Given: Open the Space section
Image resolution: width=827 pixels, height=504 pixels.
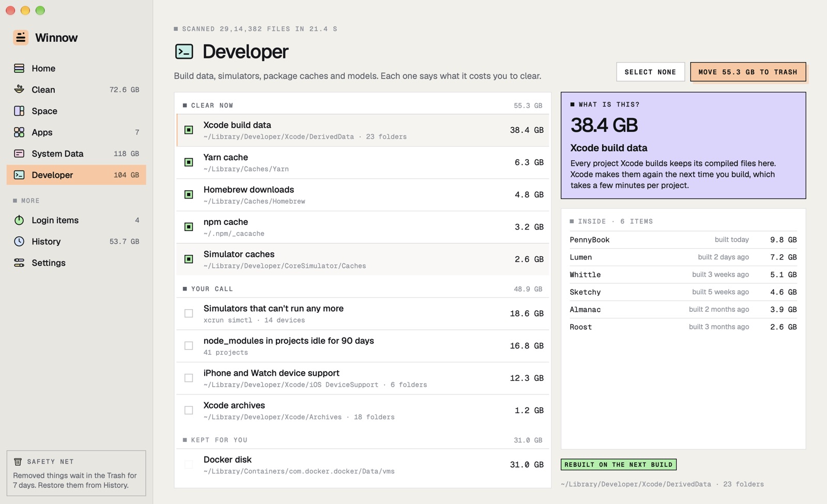Looking at the screenshot, I should [76, 111].
